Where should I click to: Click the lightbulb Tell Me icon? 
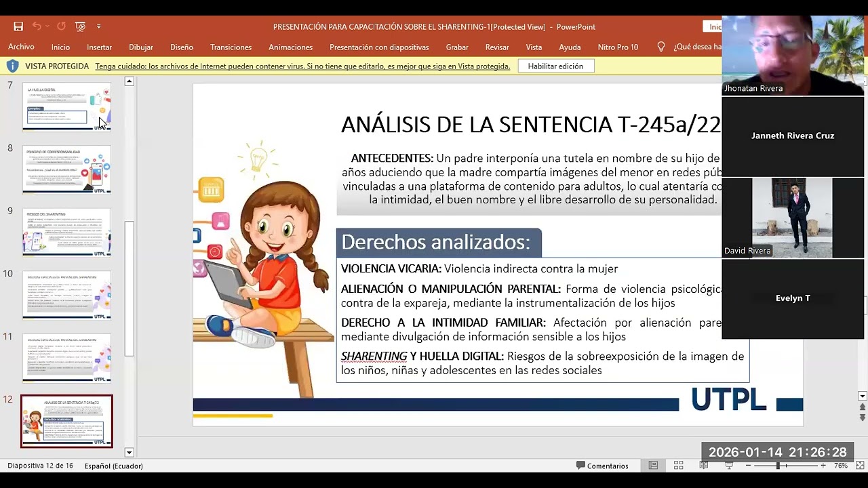pyautogui.click(x=661, y=47)
